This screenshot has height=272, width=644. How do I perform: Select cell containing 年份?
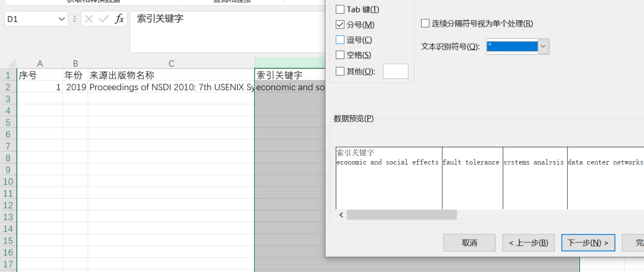[x=75, y=75]
